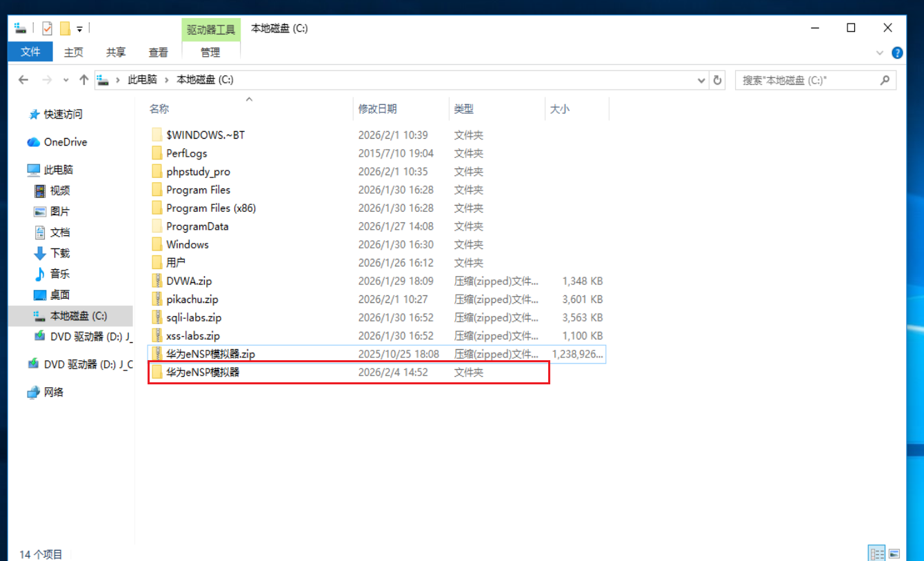
Task: Click the 1,348 KB size of DVWA.zip
Action: pyautogui.click(x=582, y=281)
